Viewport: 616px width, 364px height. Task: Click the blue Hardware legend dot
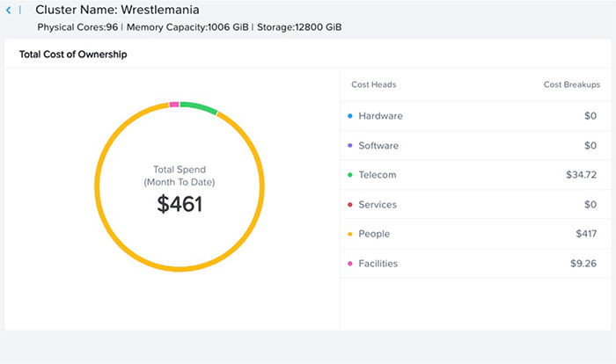pyautogui.click(x=350, y=116)
